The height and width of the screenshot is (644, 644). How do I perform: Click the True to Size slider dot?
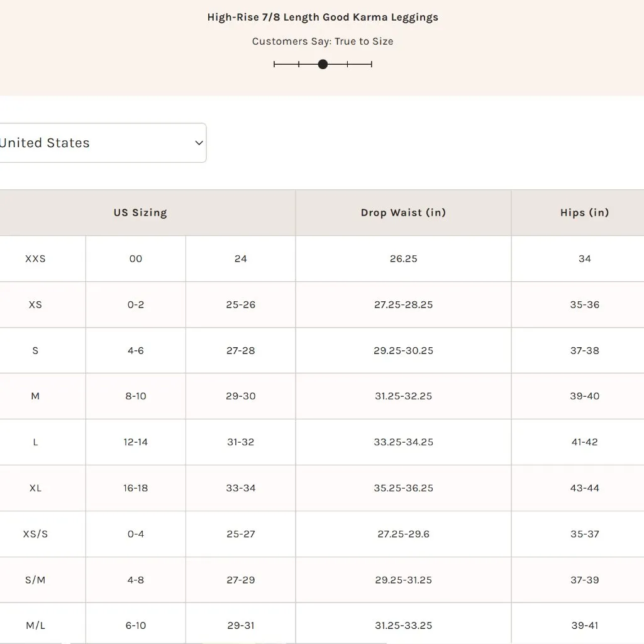[323, 64]
